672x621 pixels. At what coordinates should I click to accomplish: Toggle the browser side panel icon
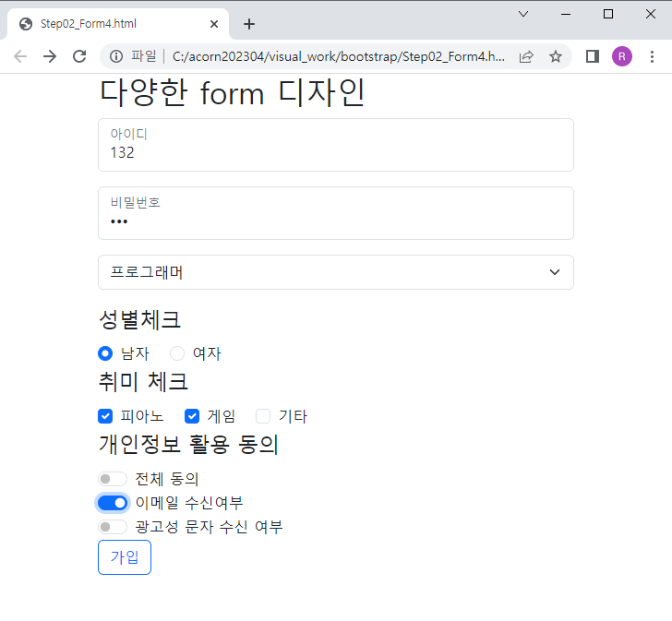(593, 56)
